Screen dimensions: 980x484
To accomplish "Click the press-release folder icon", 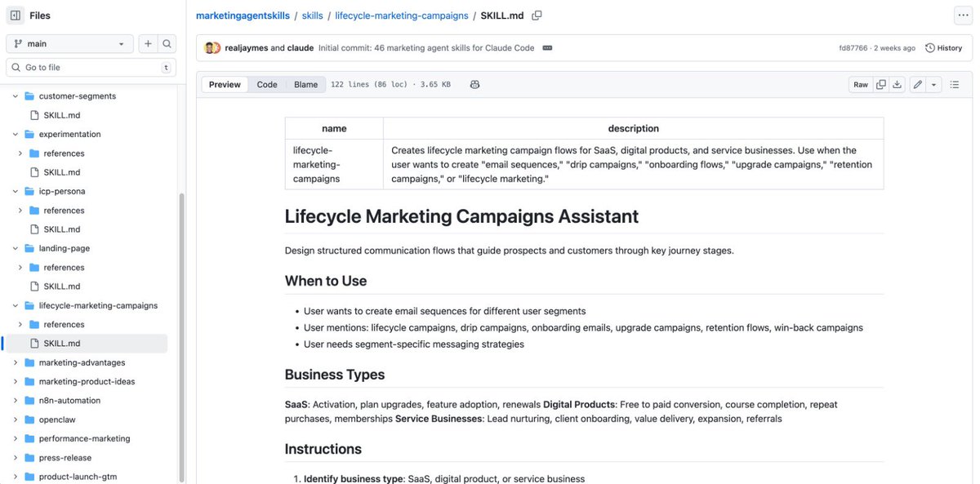I will pos(29,458).
